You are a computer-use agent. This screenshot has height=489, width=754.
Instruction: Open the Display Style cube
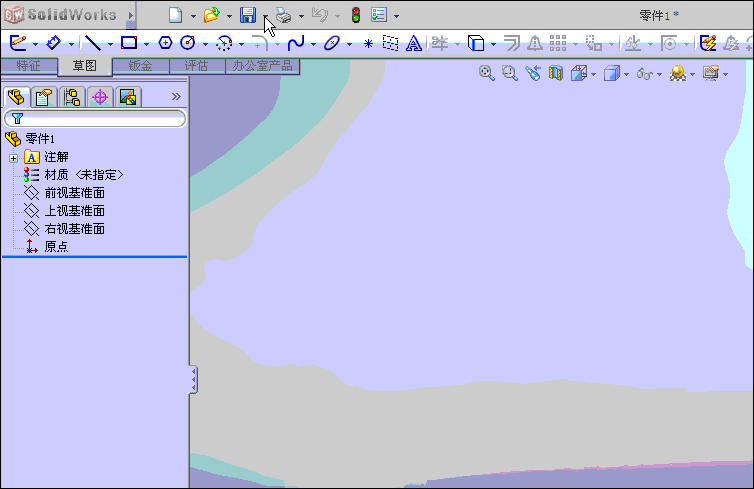point(612,73)
